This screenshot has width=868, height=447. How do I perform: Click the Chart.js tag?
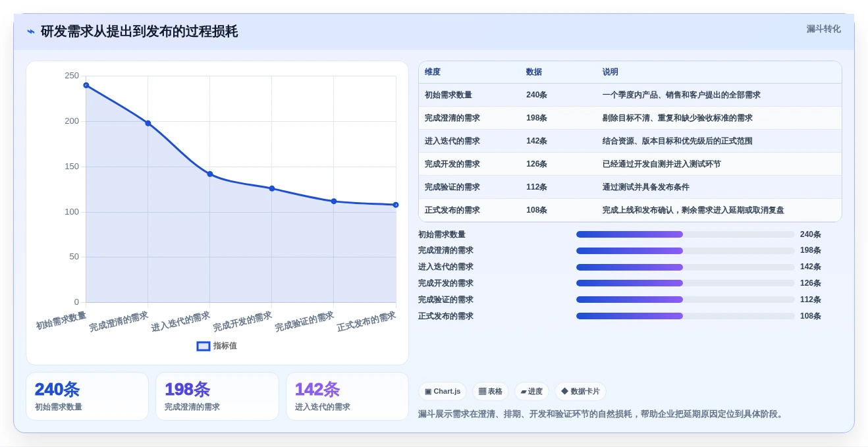tap(443, 391)
